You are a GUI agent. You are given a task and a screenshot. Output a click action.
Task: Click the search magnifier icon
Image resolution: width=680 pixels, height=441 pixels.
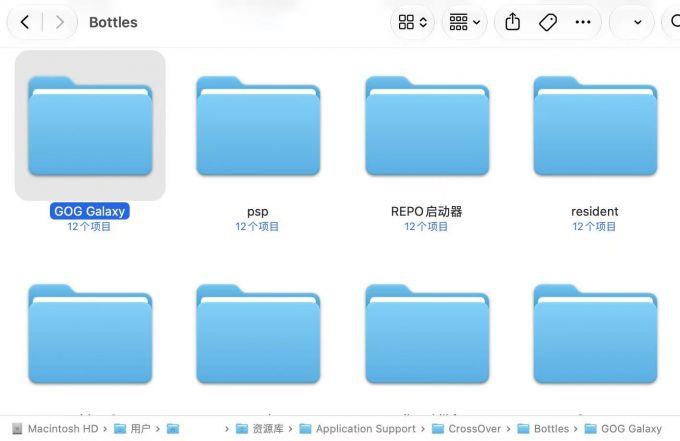click(675, 21)
